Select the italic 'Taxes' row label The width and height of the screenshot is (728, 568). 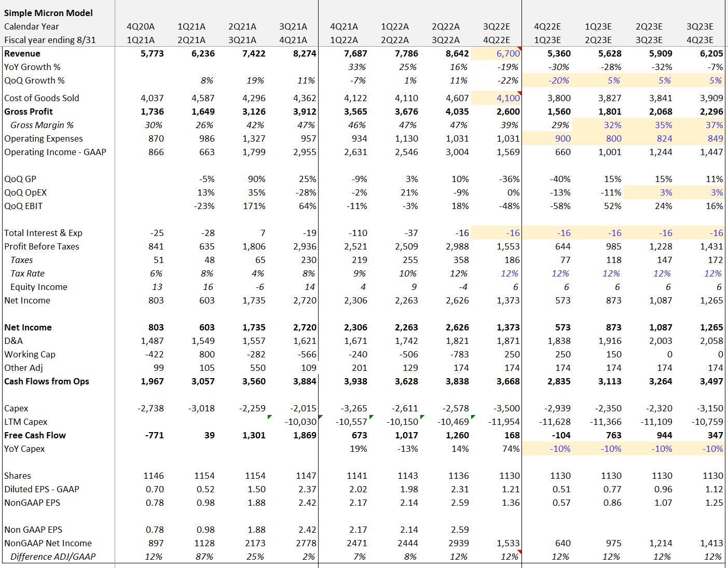(x=21, y=260)
